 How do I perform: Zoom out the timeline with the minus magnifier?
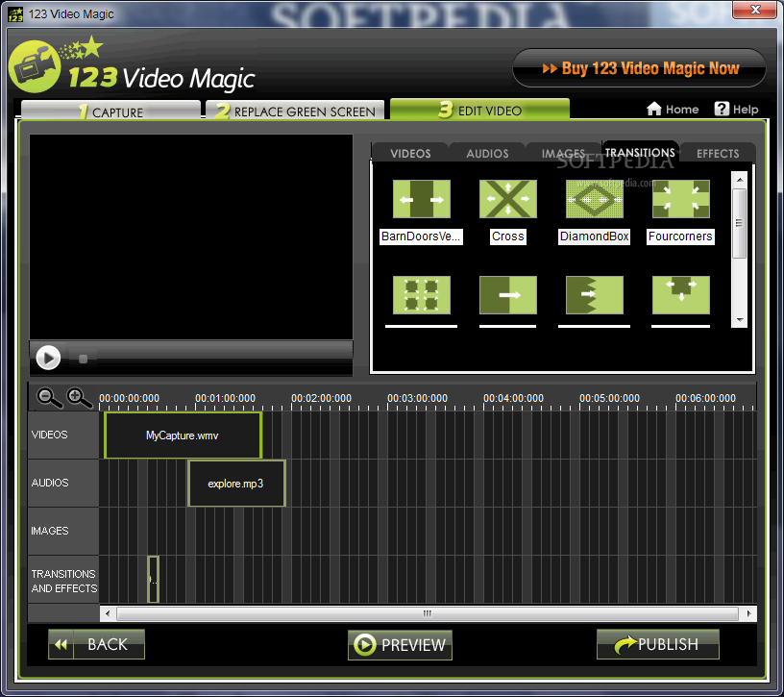(50, 398)
